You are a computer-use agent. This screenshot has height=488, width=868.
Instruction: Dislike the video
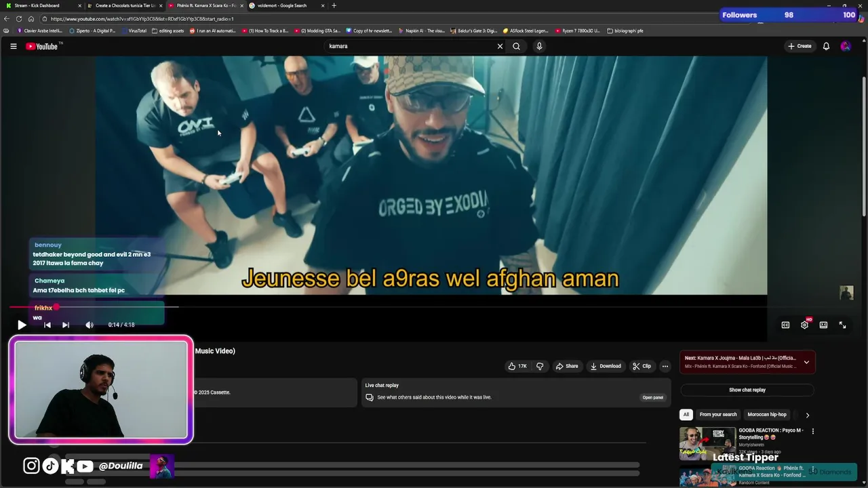[540, 366]
